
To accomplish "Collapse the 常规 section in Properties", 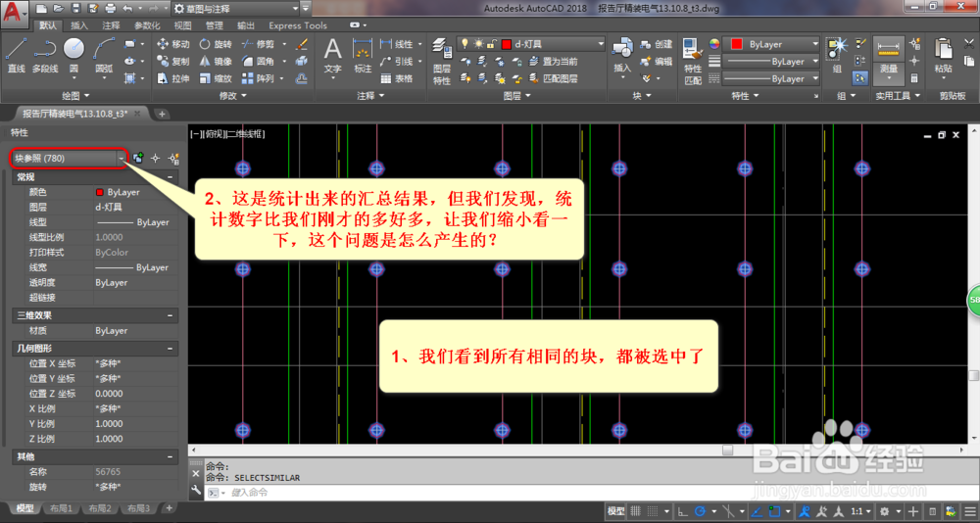I will (170, 177).
